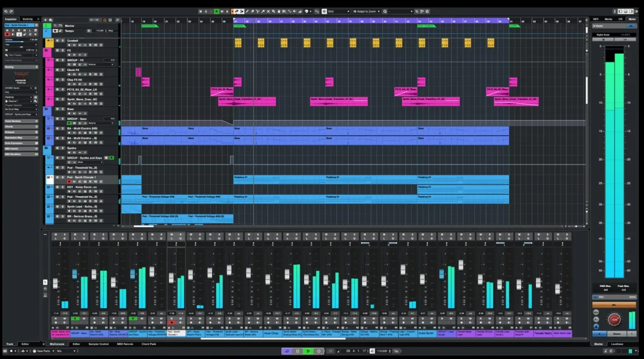Screen dimensions: 644x359
Task: Select the Draw pencil tool
Action: point(247,11)
